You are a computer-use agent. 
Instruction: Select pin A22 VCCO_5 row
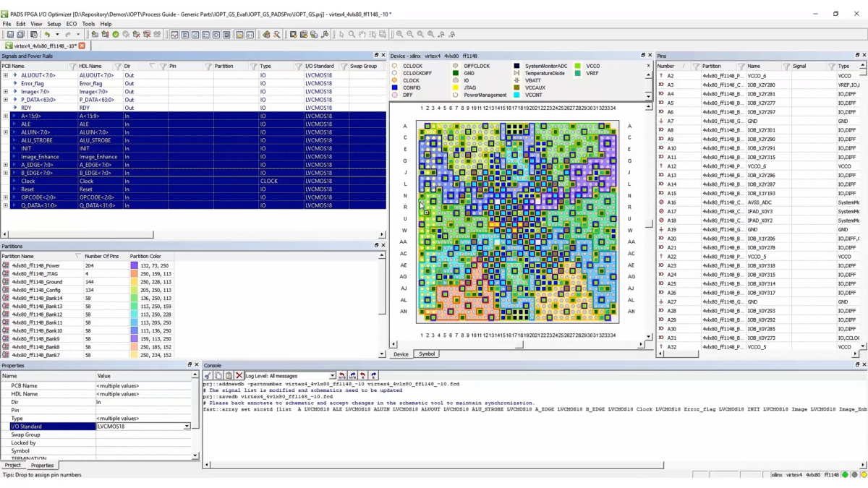click(759, 257)
